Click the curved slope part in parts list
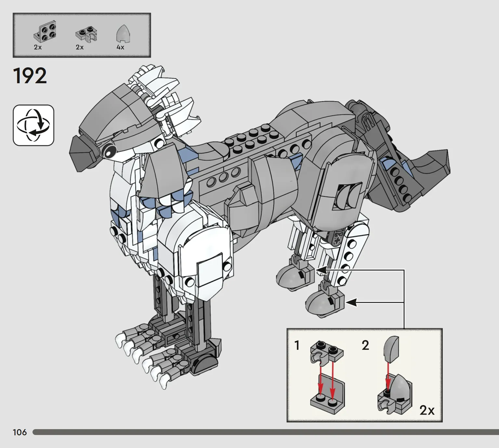499x448 pixels. click(x=123, y=34)
